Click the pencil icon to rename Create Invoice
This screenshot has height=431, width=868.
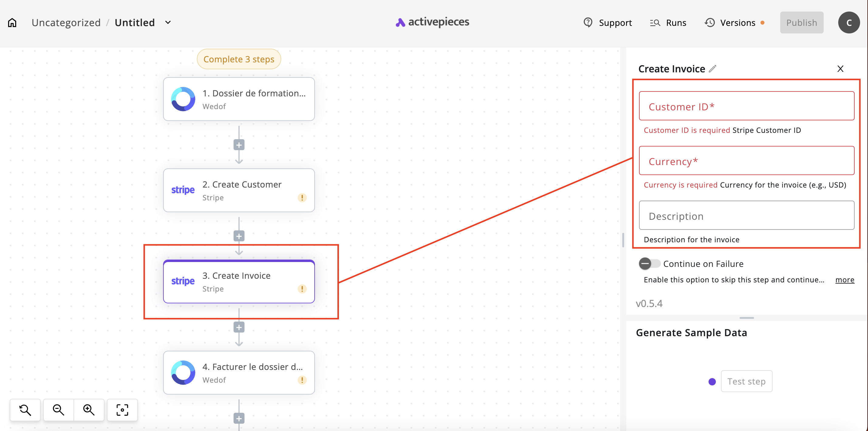pos(713,69)
